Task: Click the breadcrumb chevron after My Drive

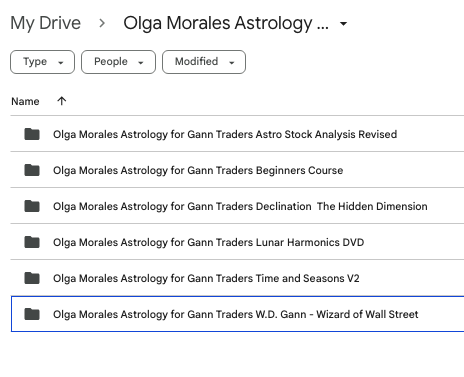Action: 102,23
